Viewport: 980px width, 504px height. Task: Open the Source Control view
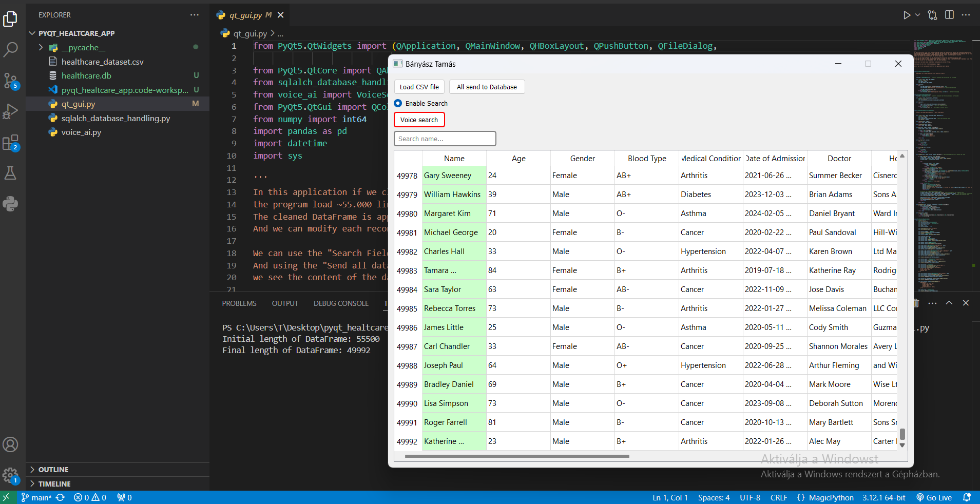coord(10,81)
